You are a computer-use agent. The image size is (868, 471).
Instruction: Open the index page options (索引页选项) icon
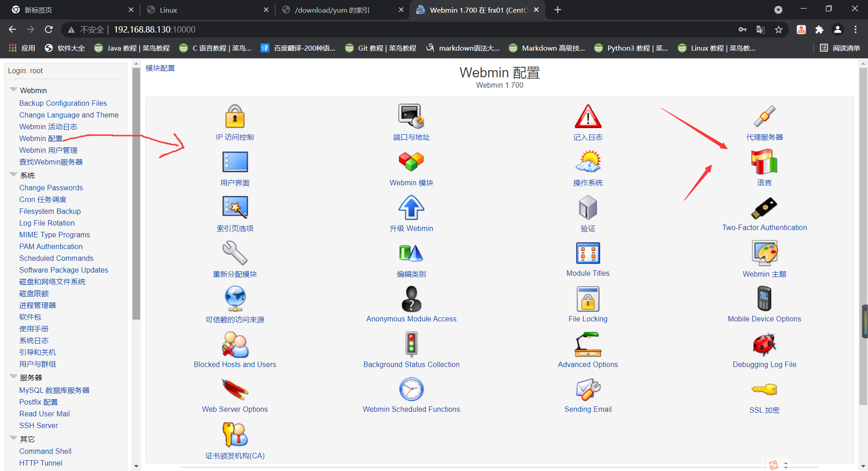[x=235, y=207]
